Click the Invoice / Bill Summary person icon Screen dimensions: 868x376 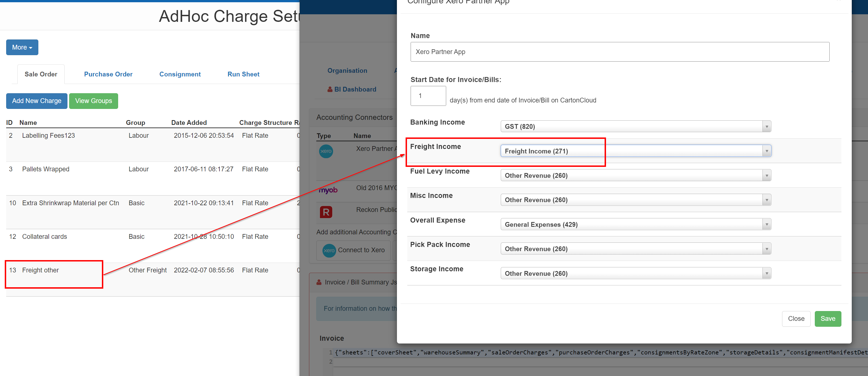point(319,282)
